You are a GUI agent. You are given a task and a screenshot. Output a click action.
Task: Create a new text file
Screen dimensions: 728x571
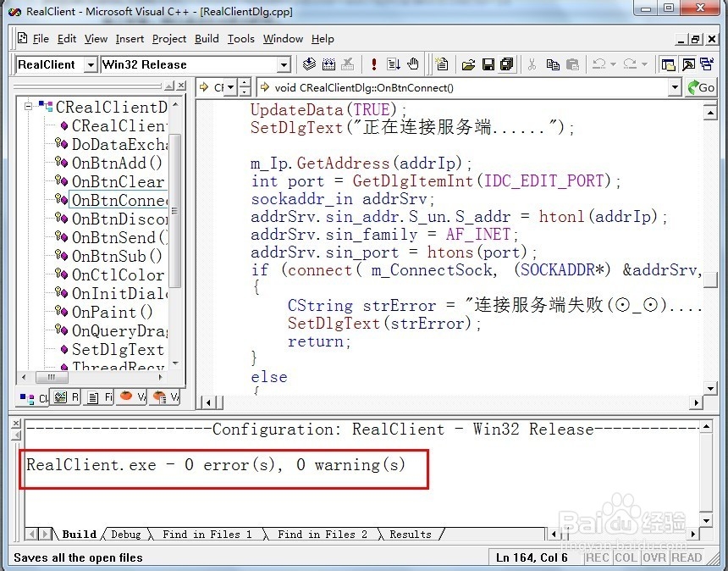[441, 64]
